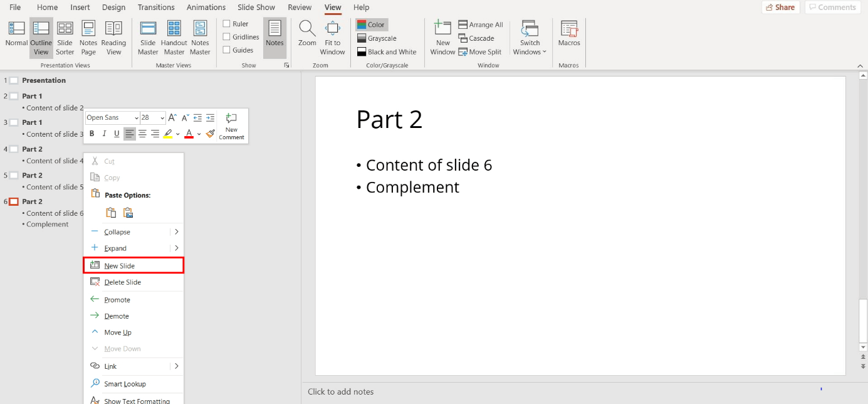868x404 pixels.
Task: Toggle the Gridlines checkbox
Action: [227, 37]
